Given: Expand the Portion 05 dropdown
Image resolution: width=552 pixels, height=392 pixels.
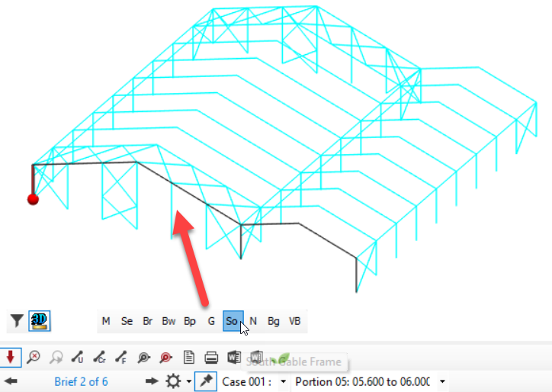Looking at the screenshot, I should 442,381.
